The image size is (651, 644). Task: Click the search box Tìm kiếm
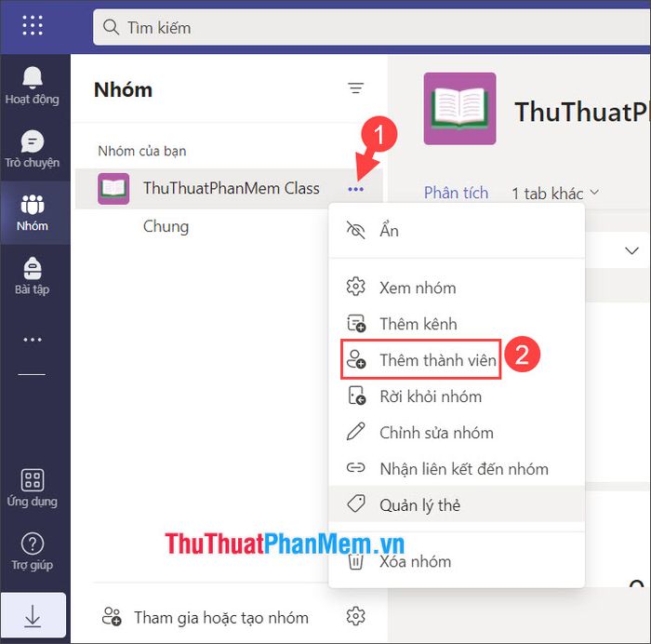(x=372, y=27)
